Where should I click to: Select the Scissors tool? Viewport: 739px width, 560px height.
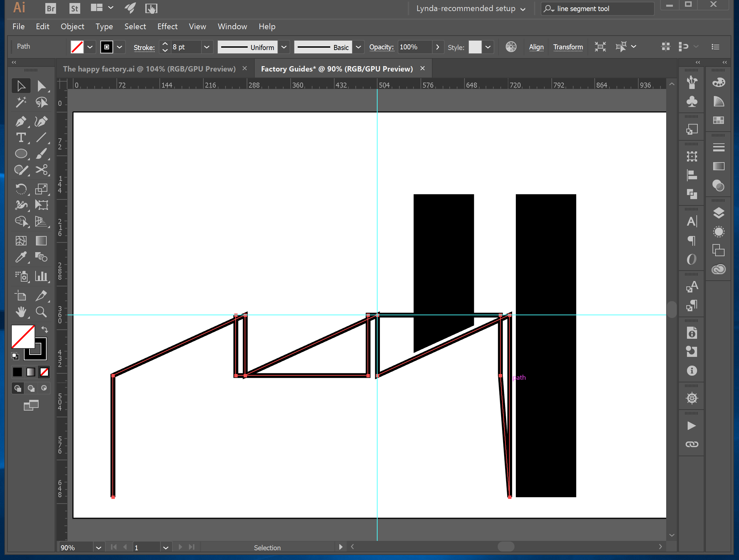(x=42, y=170)
